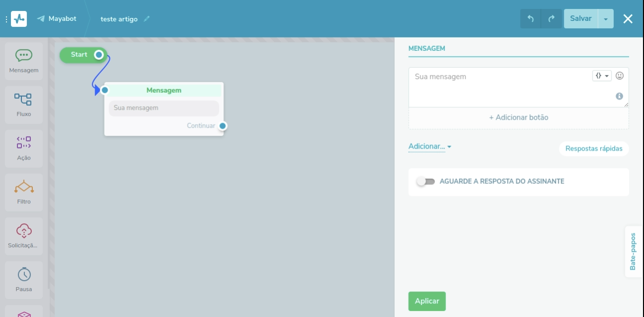644x317 pixels.
Task: Click the redo arrow button
Action: pos(551,19)
